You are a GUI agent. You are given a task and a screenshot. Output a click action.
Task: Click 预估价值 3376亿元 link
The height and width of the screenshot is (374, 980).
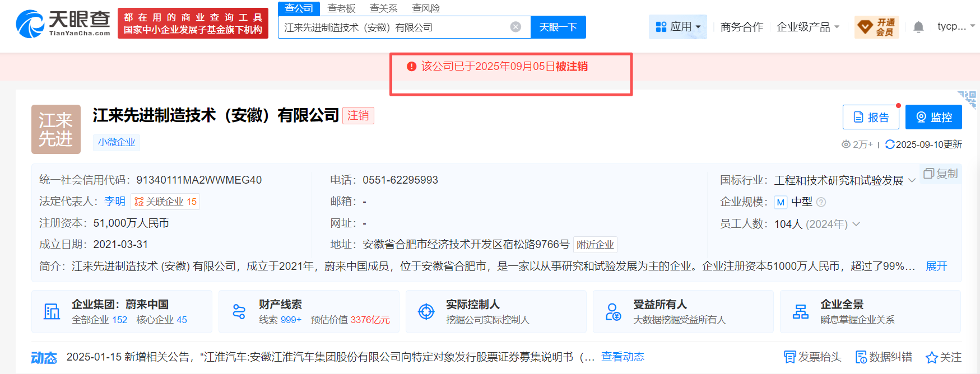350,320
